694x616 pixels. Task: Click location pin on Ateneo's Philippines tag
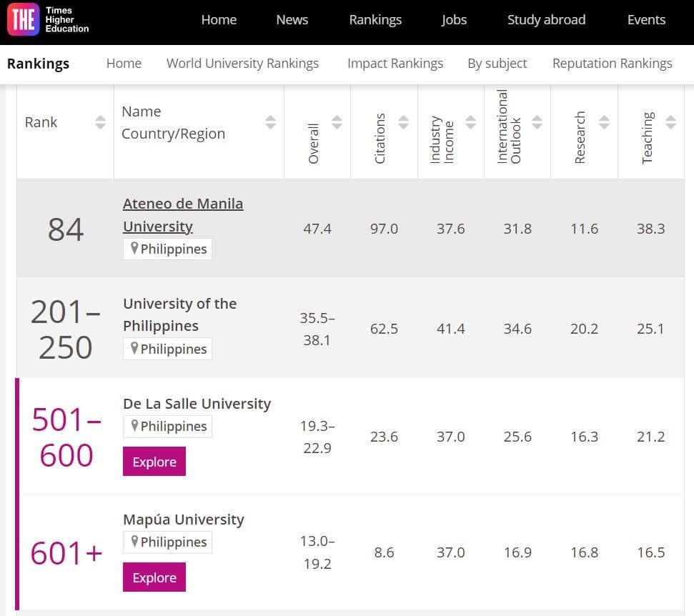134,248
